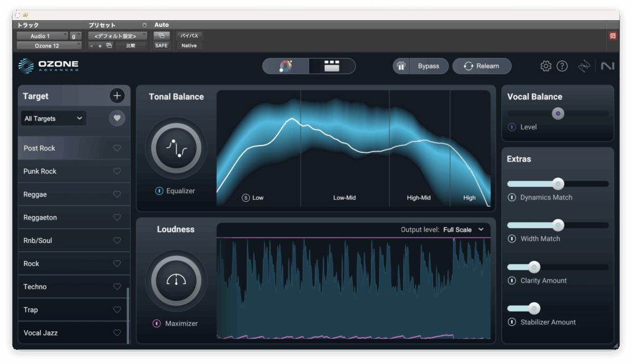This screenshot has height=364, width=632.
Task: Open Ozone settings gear icon
Action: pyautogui.click(x=546, y=66)
